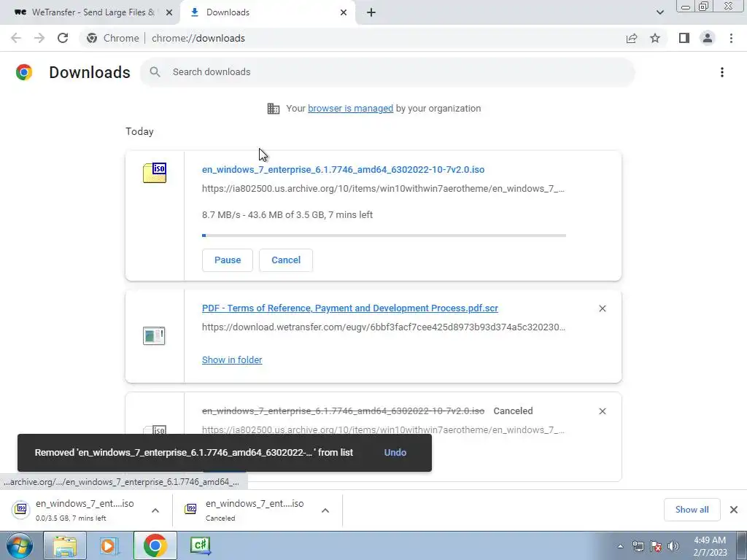Click the browser forward arrow
Screen dimensions: 747x560
click(39, 38)
